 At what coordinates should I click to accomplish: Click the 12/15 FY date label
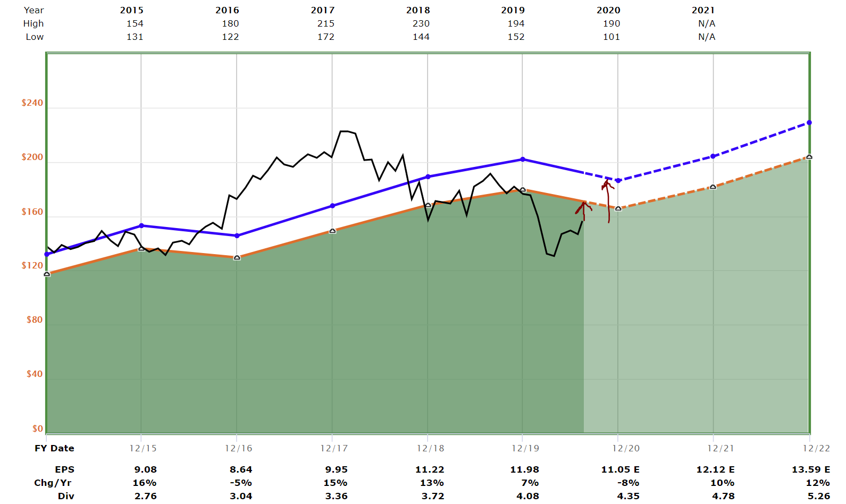coord(143,448)
